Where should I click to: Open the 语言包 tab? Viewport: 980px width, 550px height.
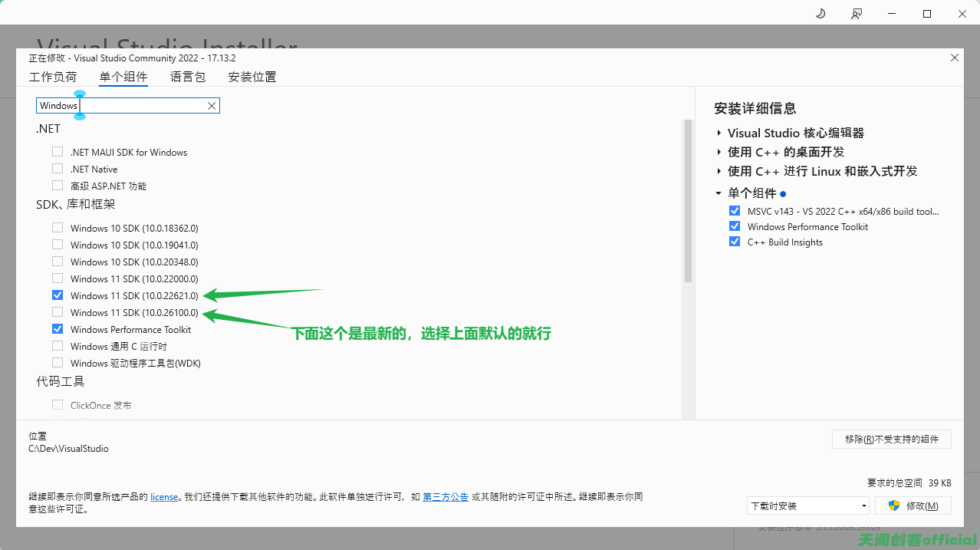[x=187, y=77]
